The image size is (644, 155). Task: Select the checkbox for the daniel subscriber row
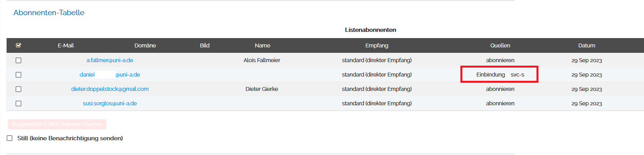pyautogui.click(x=18, y=75)
